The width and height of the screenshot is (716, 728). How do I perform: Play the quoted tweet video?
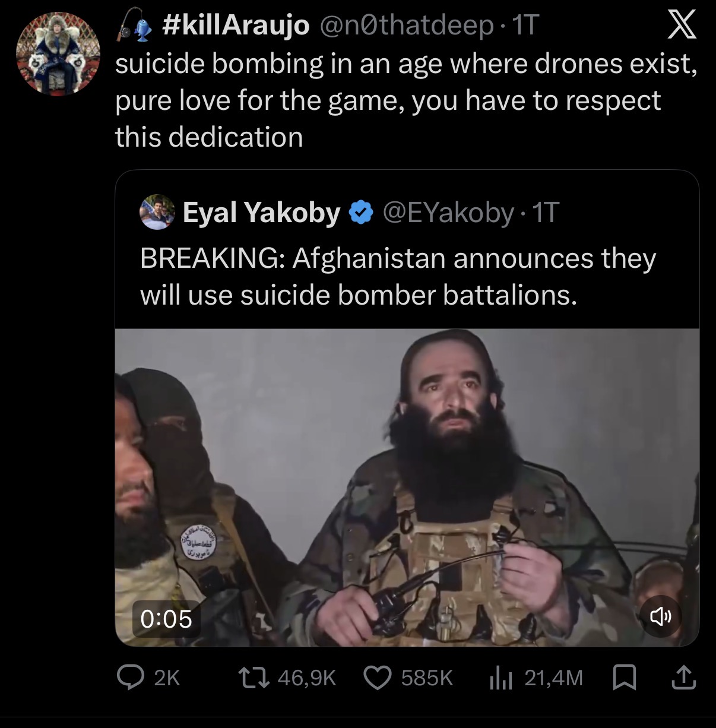point(407,487)
